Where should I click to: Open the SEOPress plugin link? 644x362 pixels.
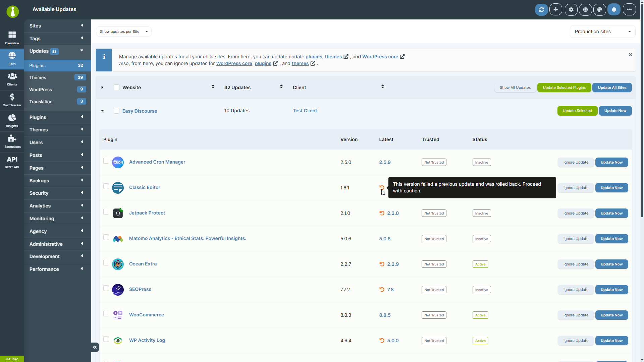(140, 289)
